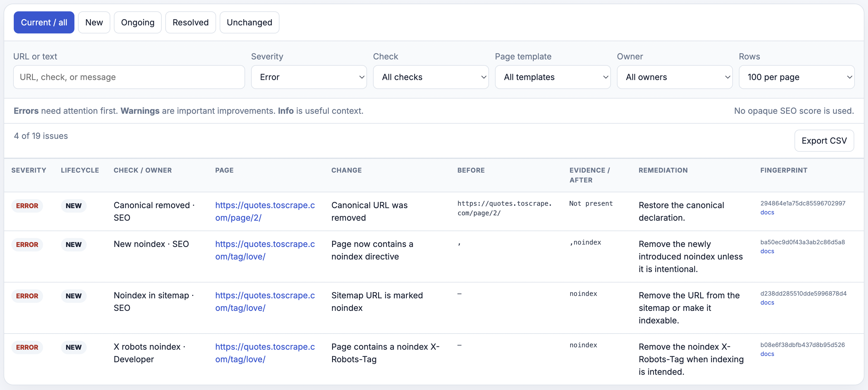Click 'Page contains a noindex X-Robots-Tag' text
This screenshot has width=868, height=390.
tap(385, 353)
